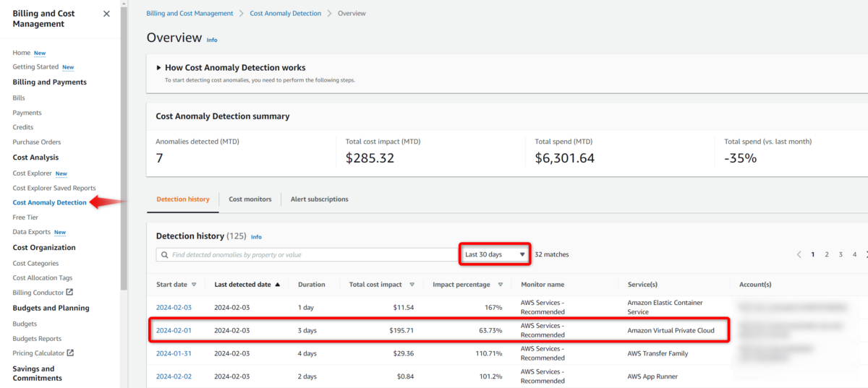Open Info link beside Overview heading
This screenshot has width=868, height=388.
click(212, 40)
